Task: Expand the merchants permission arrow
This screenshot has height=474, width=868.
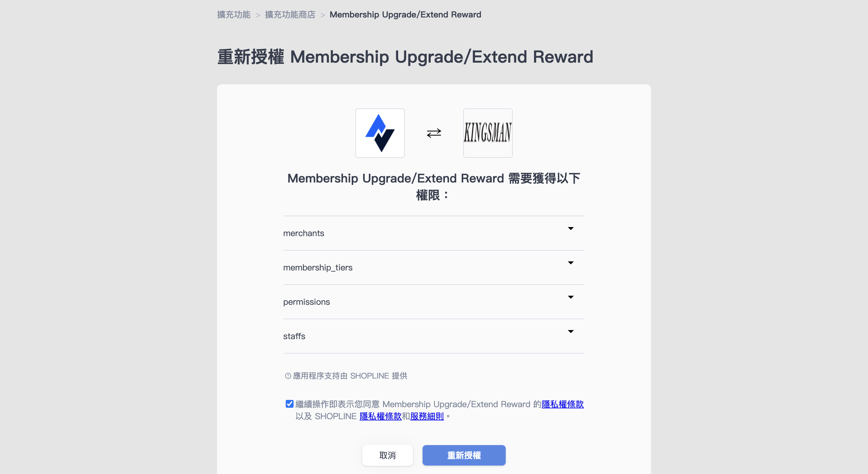Action: pyautogui.click(x=571, y=229)
